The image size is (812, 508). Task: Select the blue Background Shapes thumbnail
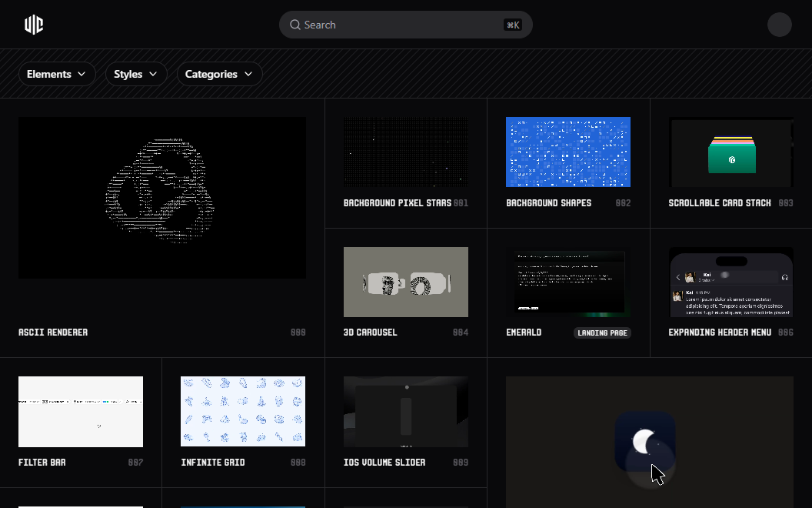(567, 152)
